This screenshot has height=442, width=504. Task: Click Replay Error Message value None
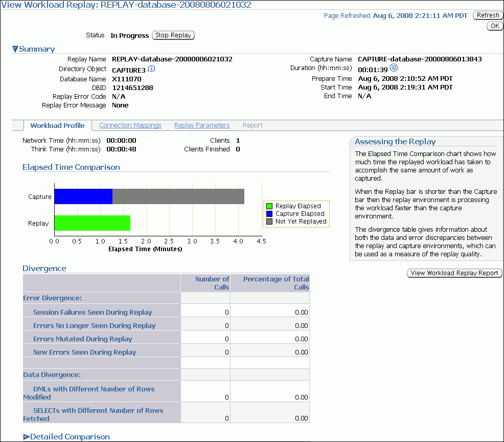[120, 105]
